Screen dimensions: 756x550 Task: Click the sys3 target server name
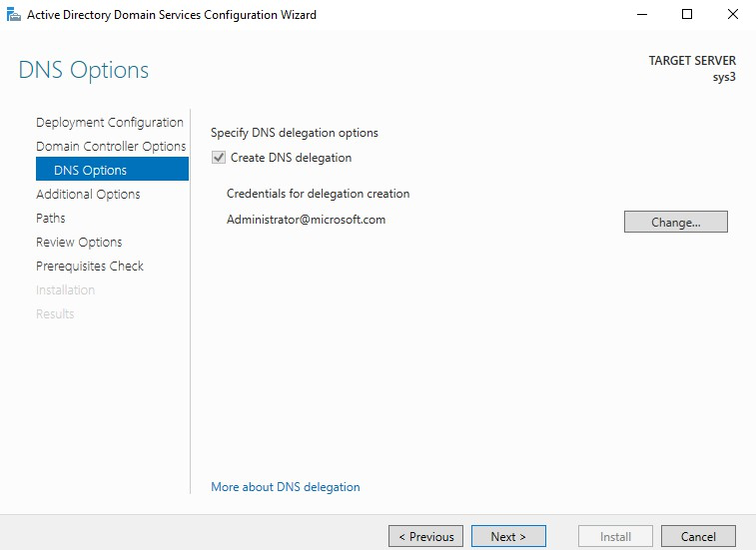click(x=724, y=77)
